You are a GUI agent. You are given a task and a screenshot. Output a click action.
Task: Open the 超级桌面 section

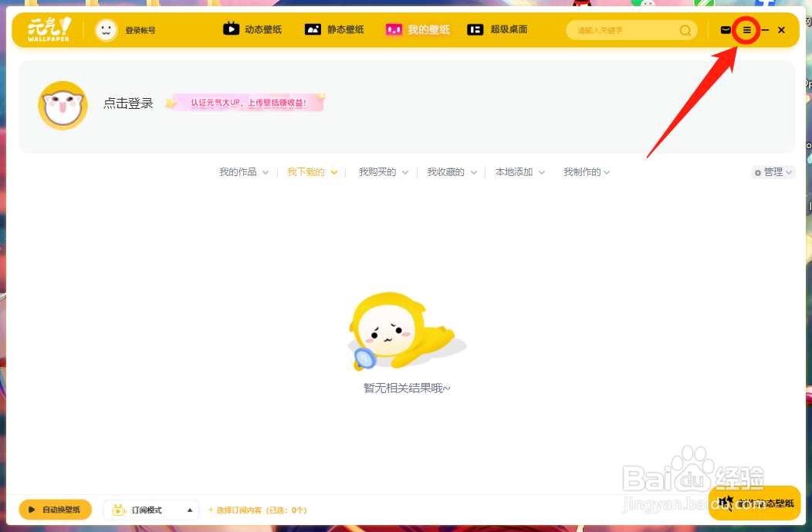497,29
